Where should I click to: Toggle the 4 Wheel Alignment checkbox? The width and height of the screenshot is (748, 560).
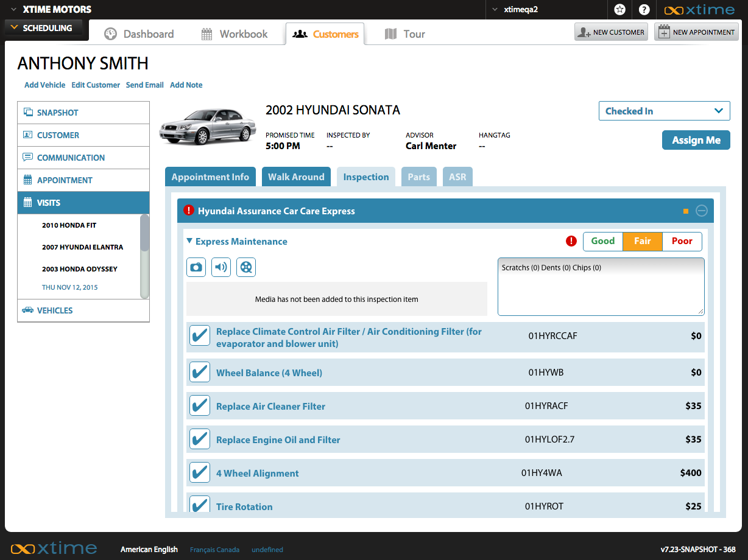tap(200, 472)
